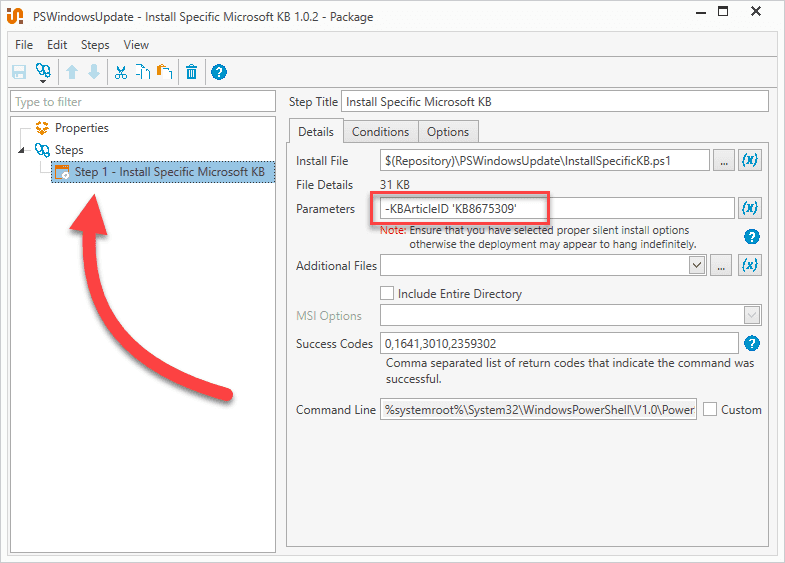This screenshot has width=785, height=563.
Task: Maximize the package window
Action: pyautogui.click(x=723, y=11)
